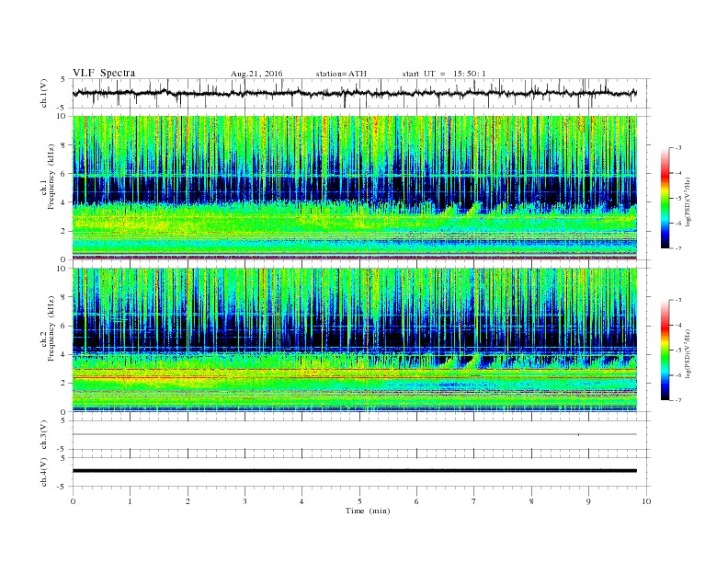The width and height of the screenshot is (728, 563).
Task: Click the ch.2 "Frequency (kHz)" axis label
Action: pos(51,329)
